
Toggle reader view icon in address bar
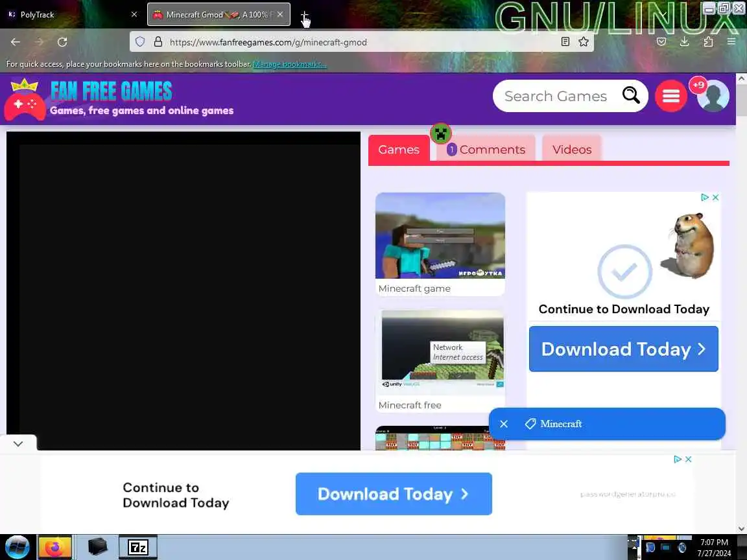coord(565,42)
